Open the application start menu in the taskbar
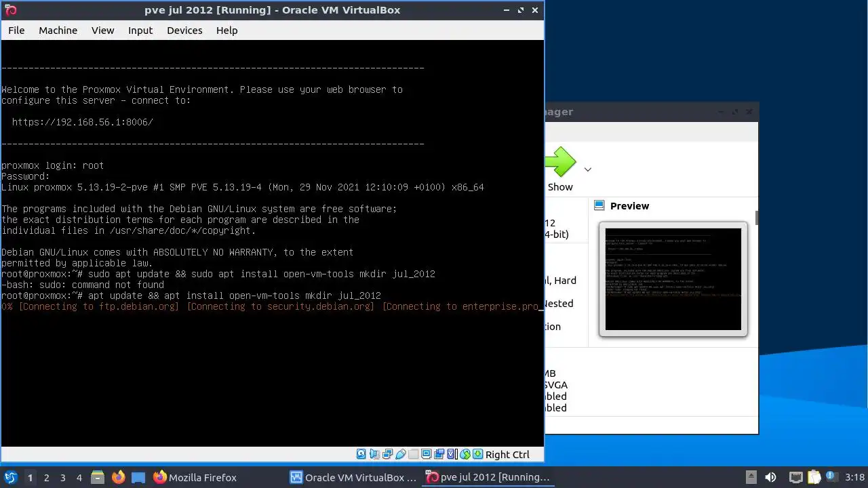 10,477
